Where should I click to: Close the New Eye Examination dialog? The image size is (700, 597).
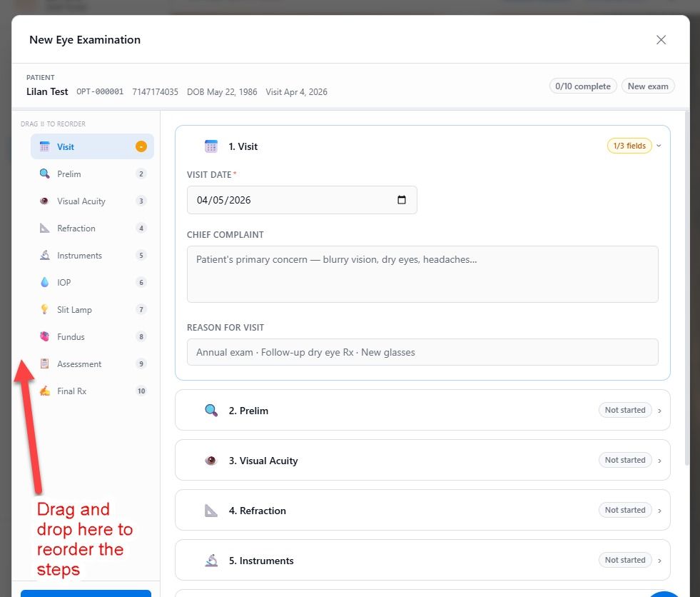(661, 40)
